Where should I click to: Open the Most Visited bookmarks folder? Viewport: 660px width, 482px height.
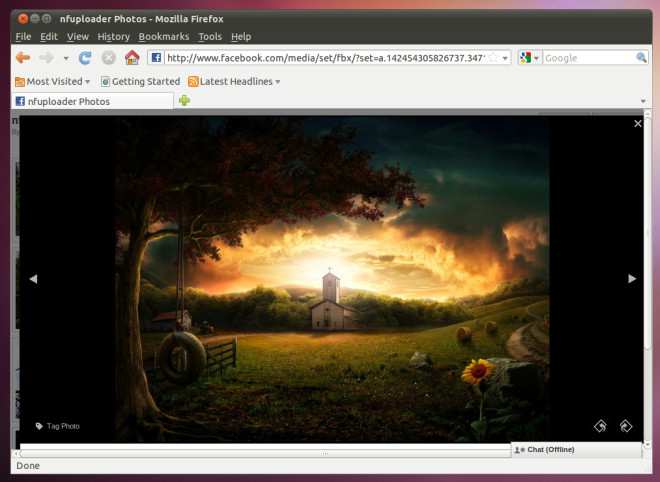click(x=53, y=81)
